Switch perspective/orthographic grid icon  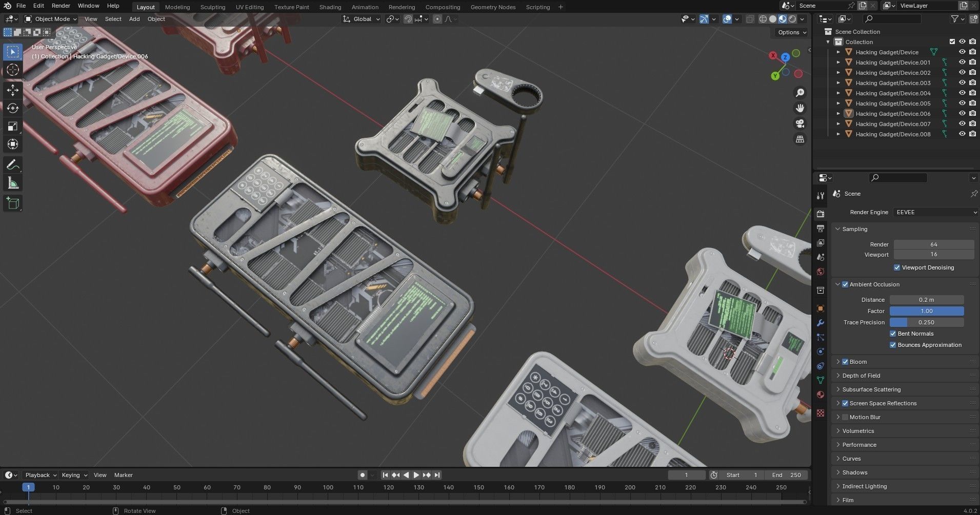coord(800,139)
